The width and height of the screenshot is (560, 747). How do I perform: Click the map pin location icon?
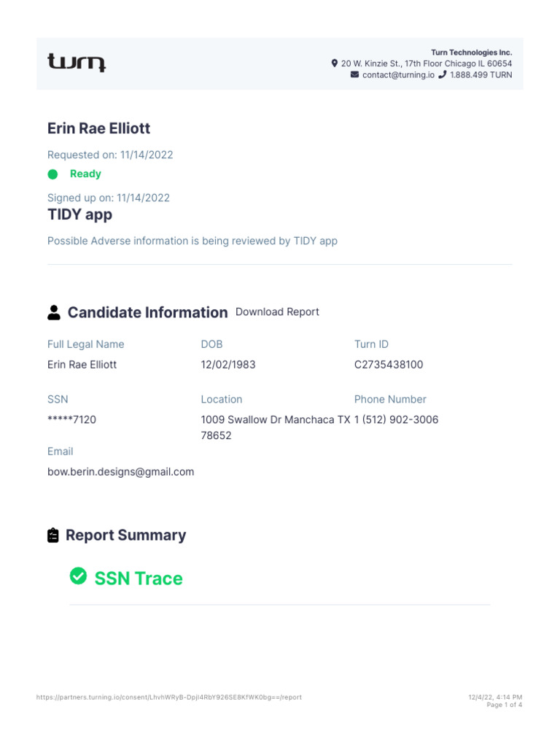(x=335, y=64)
